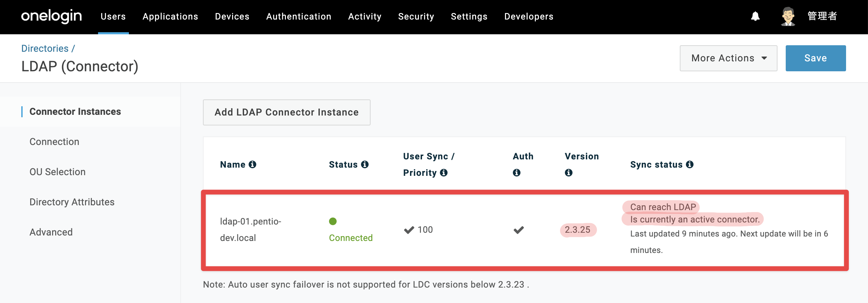Show info tooltip for Status column
Image resolution: width=868 pixels, height=303 pixels.
365,165
